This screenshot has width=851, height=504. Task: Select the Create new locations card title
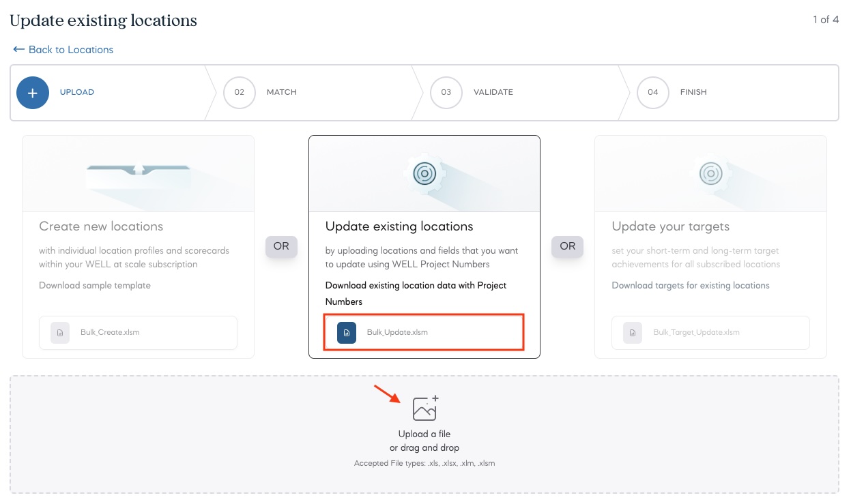[101, 226]
